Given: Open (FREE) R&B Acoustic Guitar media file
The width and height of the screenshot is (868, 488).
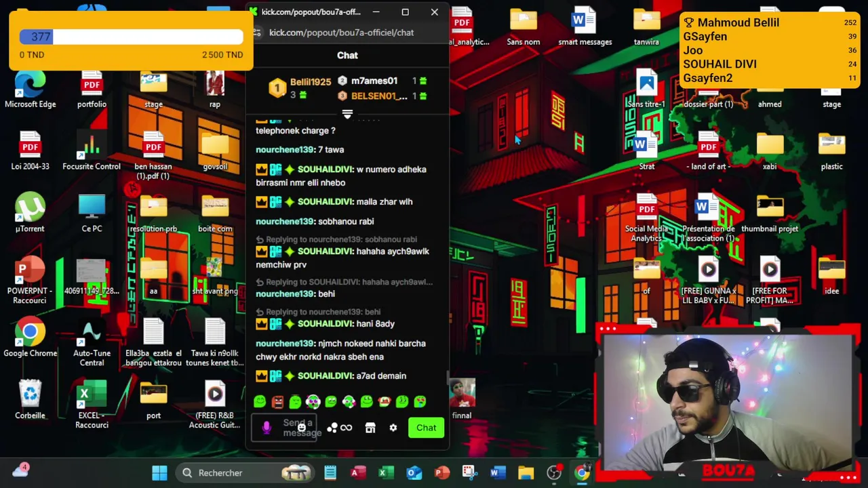Looking at the screenshot, I should [x=215, y=405].
